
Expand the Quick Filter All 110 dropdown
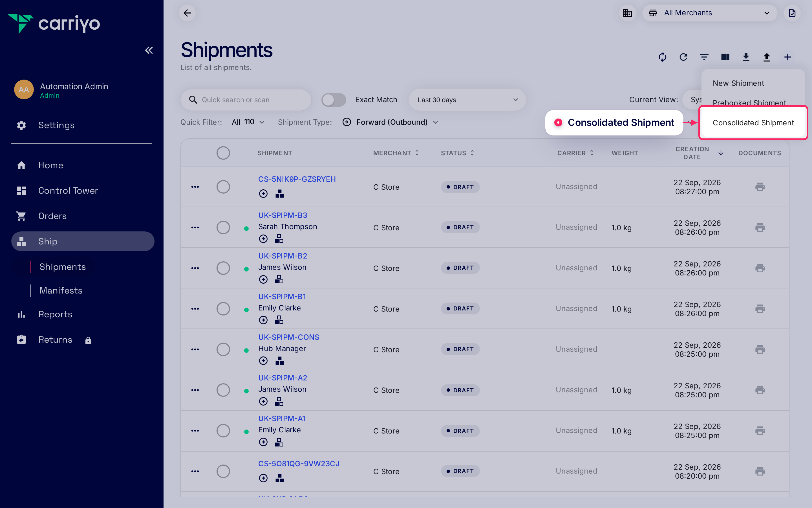[x=248, y=122]
